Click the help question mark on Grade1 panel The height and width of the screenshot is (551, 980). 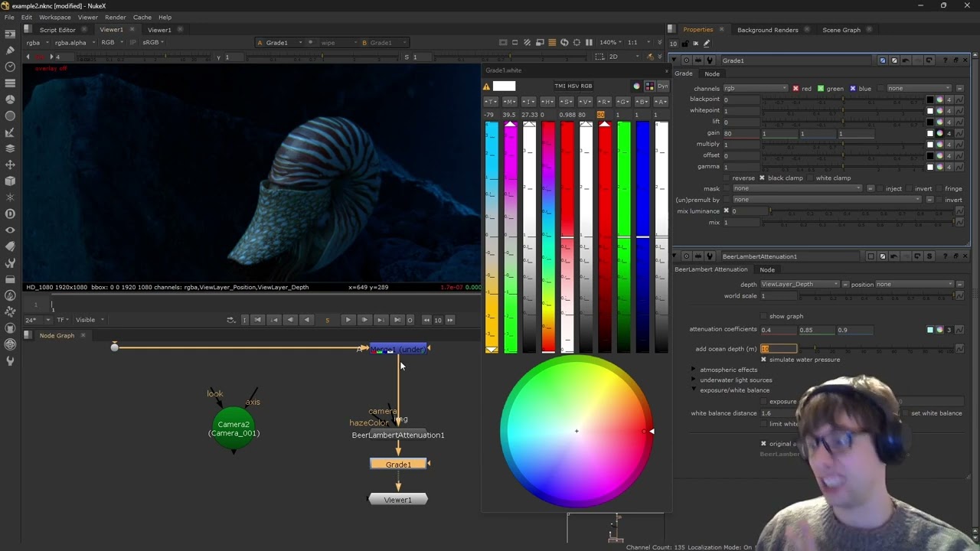pos(946,60)
